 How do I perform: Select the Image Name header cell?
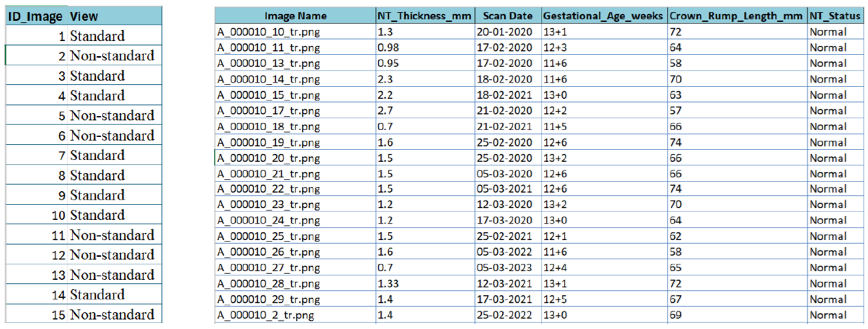click(x=295, y=16)
